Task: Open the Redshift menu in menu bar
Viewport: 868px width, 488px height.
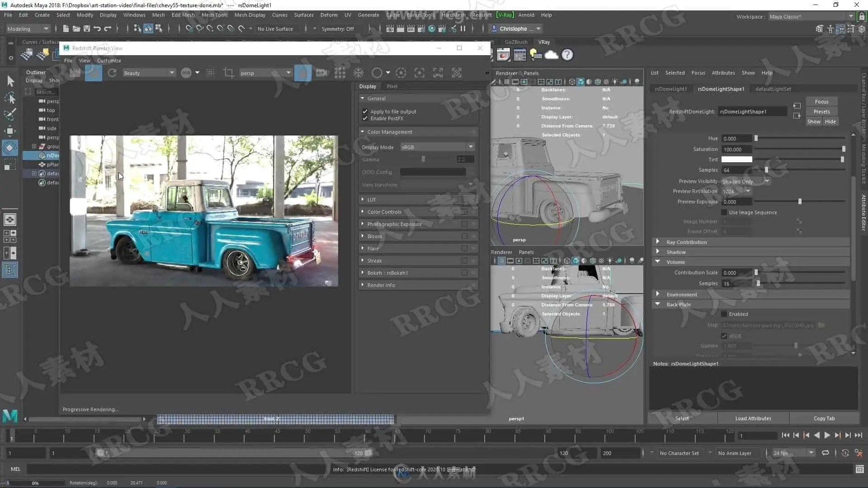Action: pyautogui.click(x=481, y=15)
